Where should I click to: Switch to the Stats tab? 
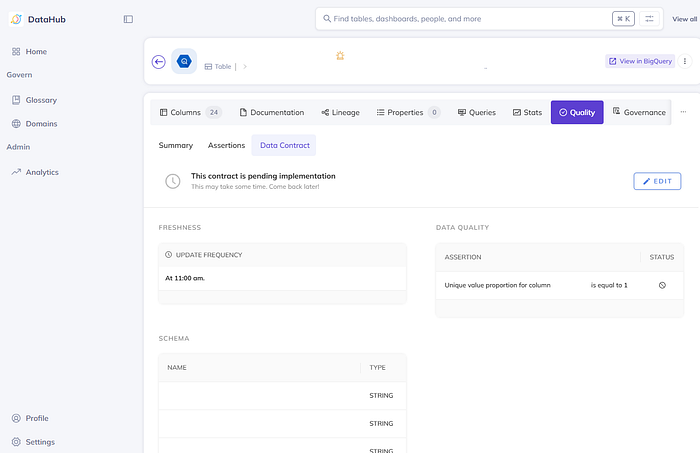point(527,112)
